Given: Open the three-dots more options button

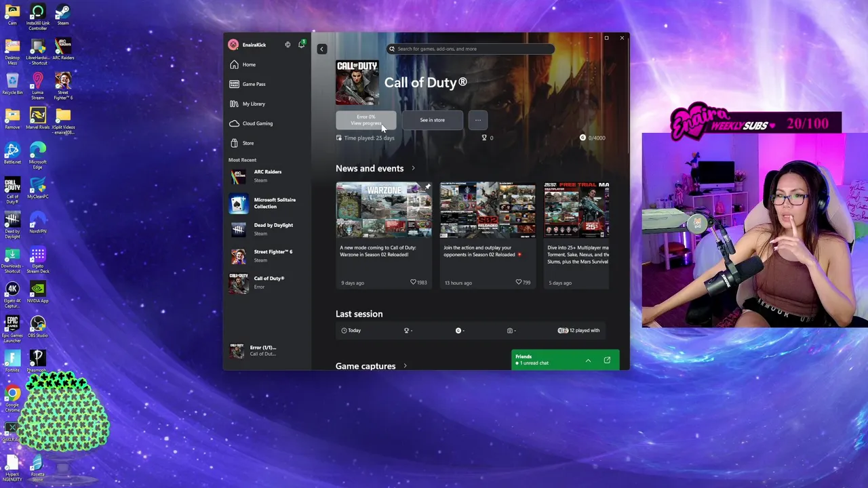Looking at the screenshot, I should (x=478, y=120).
